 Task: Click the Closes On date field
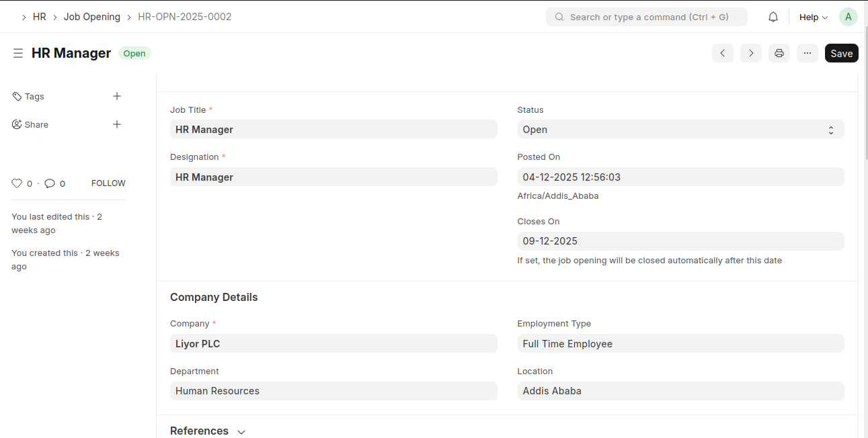tap(680, 241)
